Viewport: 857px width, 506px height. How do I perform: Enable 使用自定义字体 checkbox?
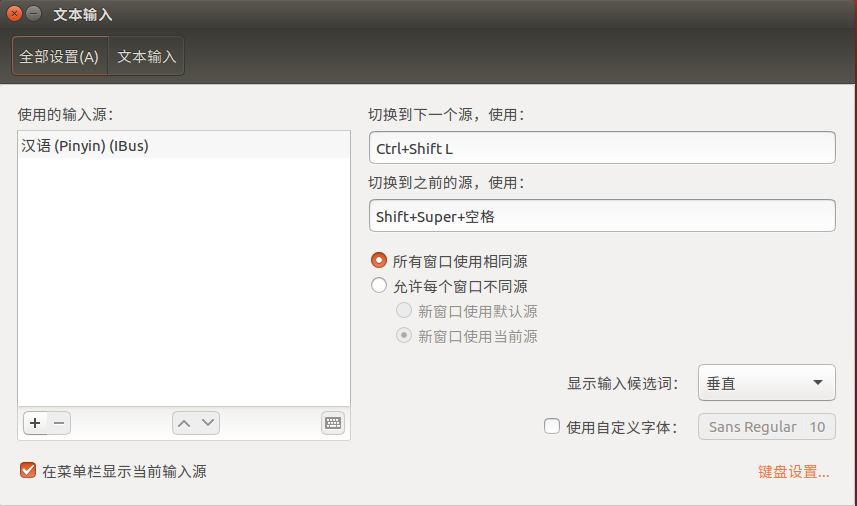pyautogui.click(x=552, y=426)
